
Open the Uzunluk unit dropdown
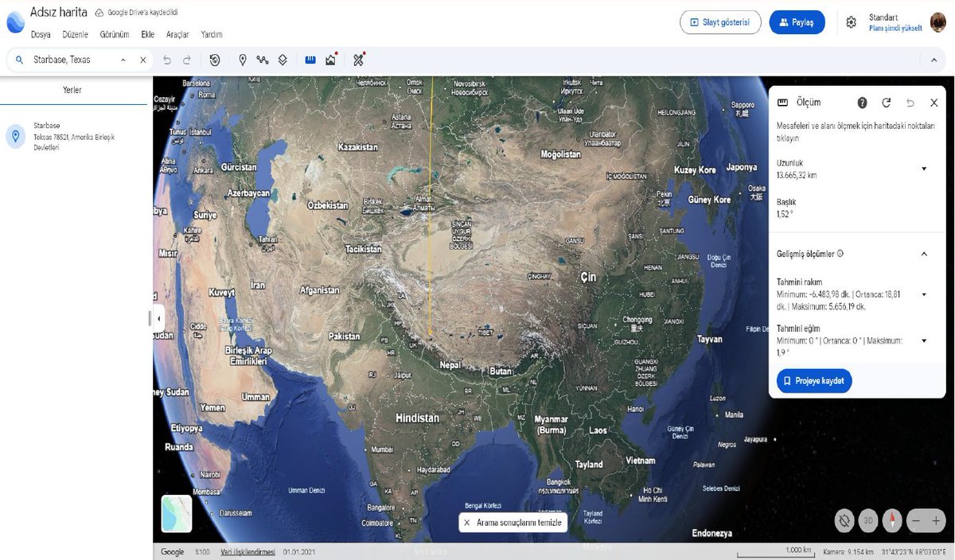(x=924, y=169)
